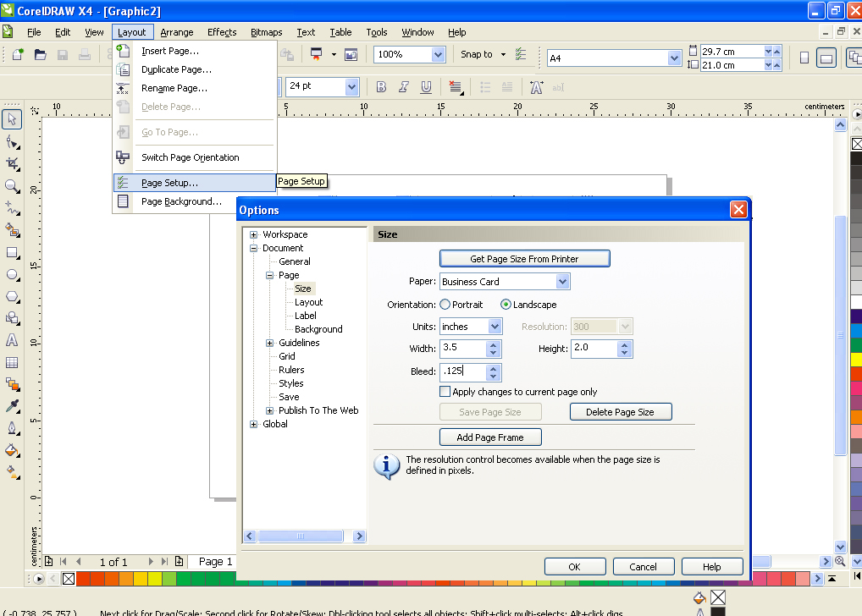Toggle Bold text formatting
Viewport: 862px width, 616px height.
tap(381, 87)
